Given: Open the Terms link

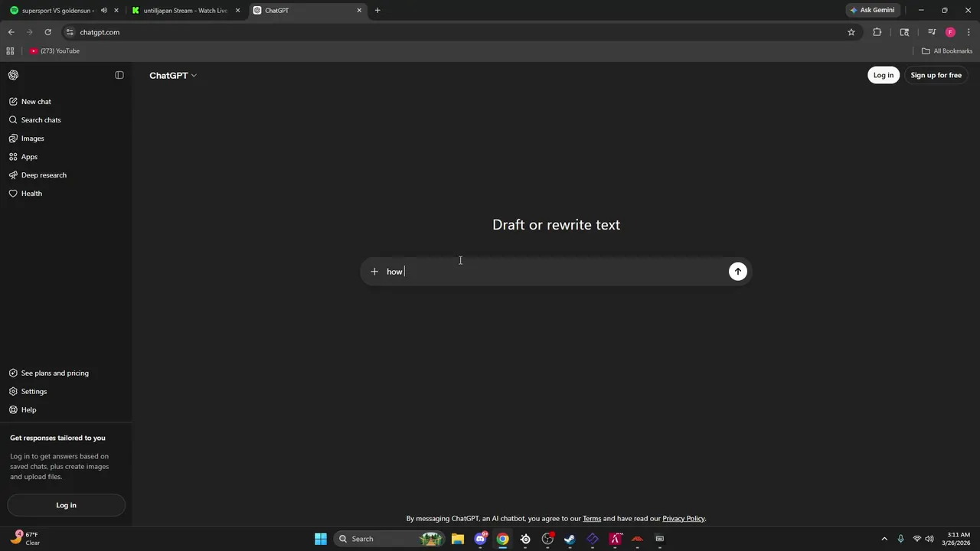Looking at the screenshot, I should [592, 519].
